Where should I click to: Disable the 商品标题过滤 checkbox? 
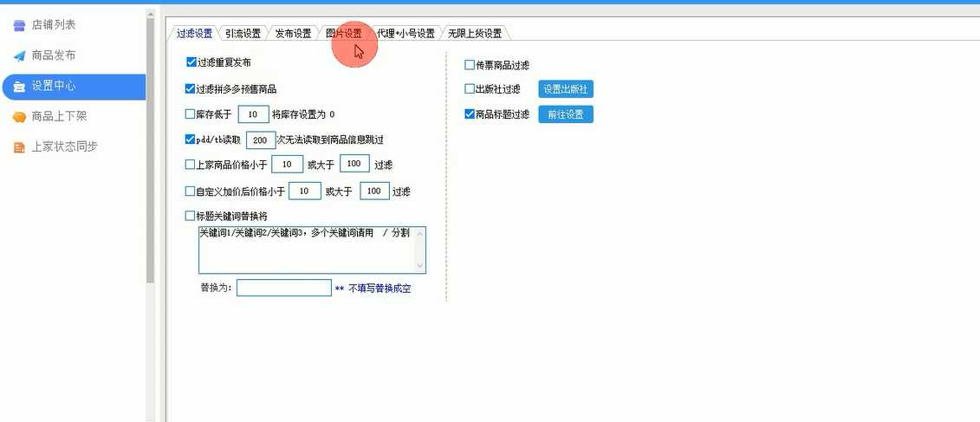tap(470, 114)
